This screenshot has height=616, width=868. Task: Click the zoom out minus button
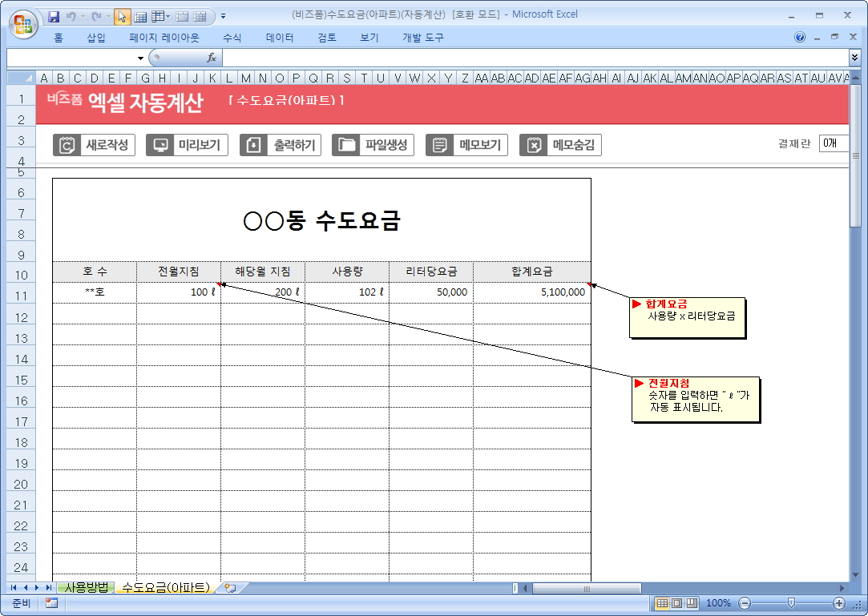pos(745,603)
